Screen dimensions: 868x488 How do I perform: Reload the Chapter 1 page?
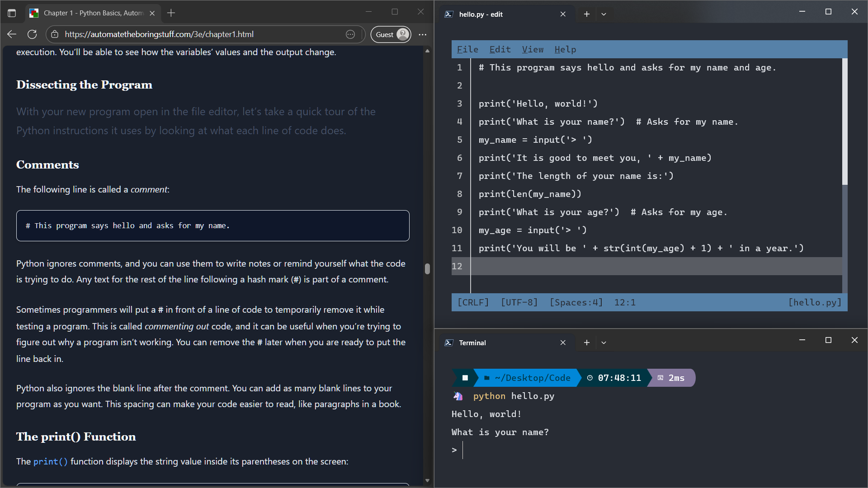coord(32,34)
